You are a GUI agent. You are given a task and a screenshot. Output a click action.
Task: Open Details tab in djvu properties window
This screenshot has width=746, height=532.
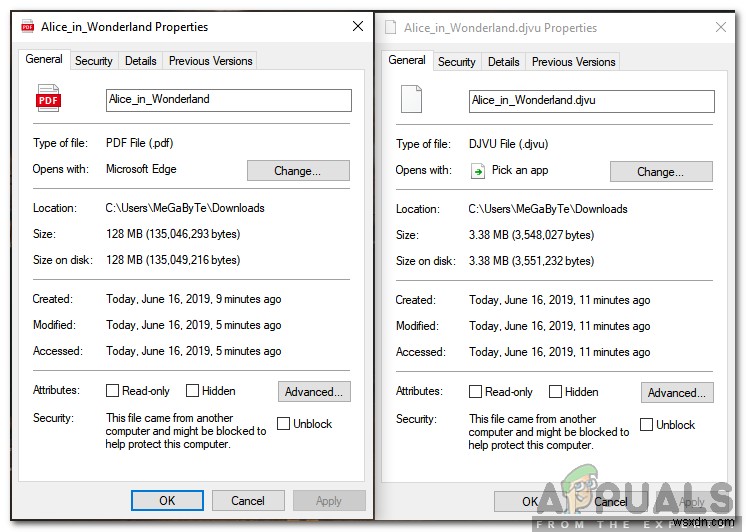(503, 62)
